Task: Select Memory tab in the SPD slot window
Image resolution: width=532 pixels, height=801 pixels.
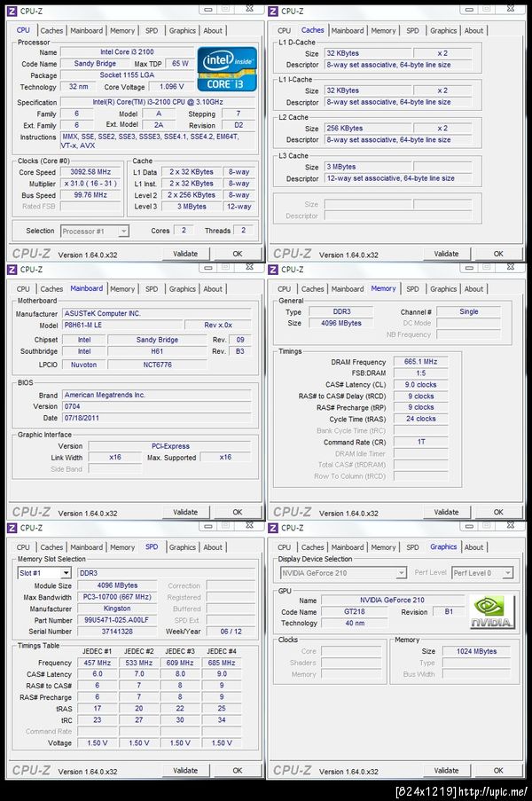Action: (122, 547)
